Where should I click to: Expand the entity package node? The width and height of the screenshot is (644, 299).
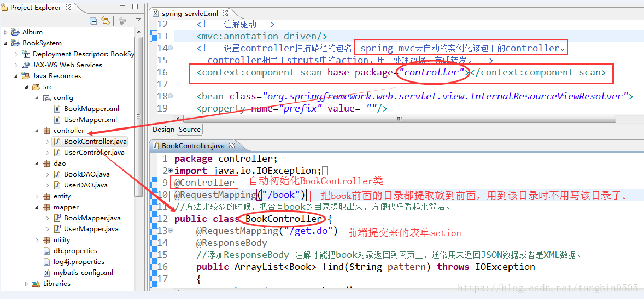(x=37, y=196)
